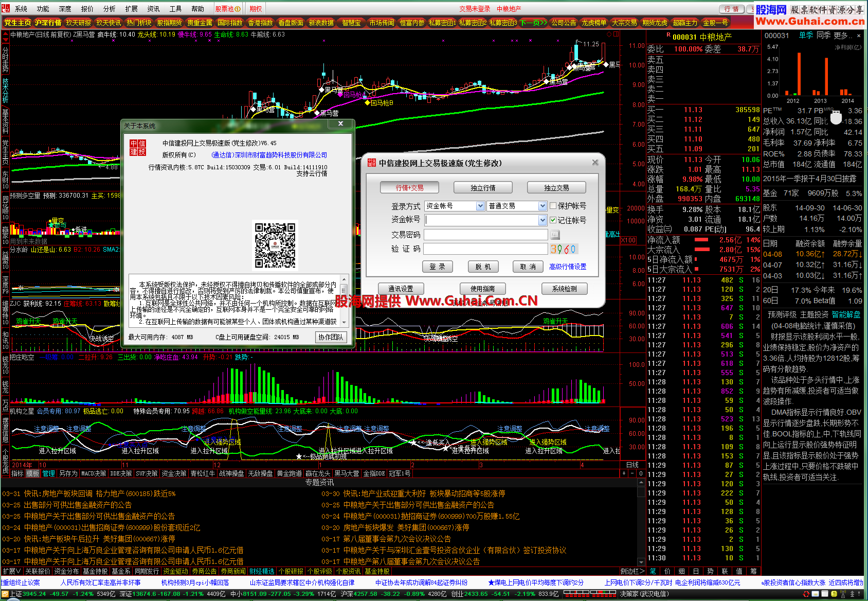This screenshot has width=868, height=601.
Task: Close the quarterly profit panel with x
Action: click(x=858, y=36)
